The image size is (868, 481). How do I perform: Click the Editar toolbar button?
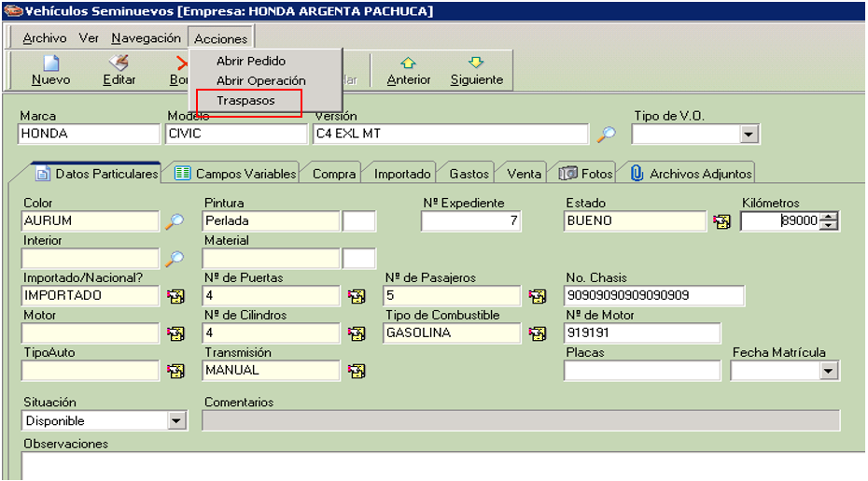coord(119,70)
